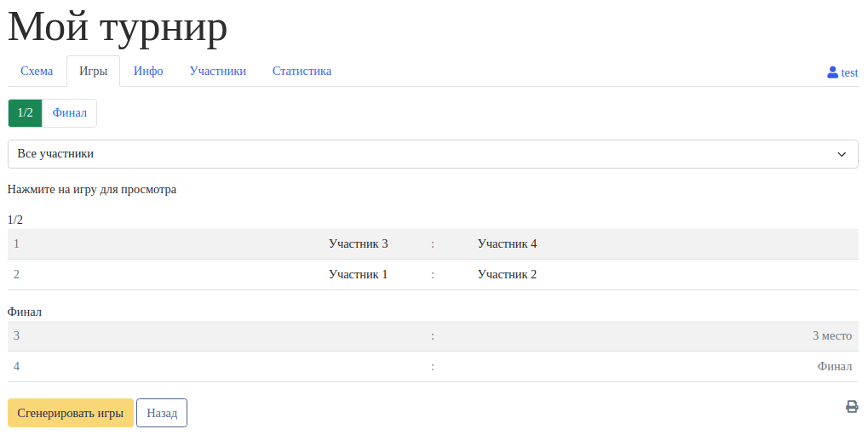Click the printer icon
The height and width of the screenshot is (435, 868).
pyautogui.click(x=851, y=407)
